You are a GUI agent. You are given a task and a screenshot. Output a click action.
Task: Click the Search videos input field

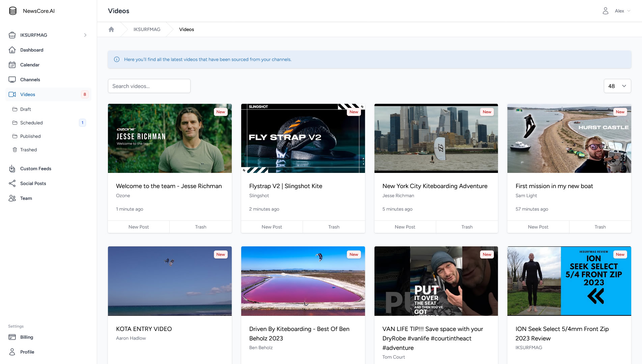[149, 86]
